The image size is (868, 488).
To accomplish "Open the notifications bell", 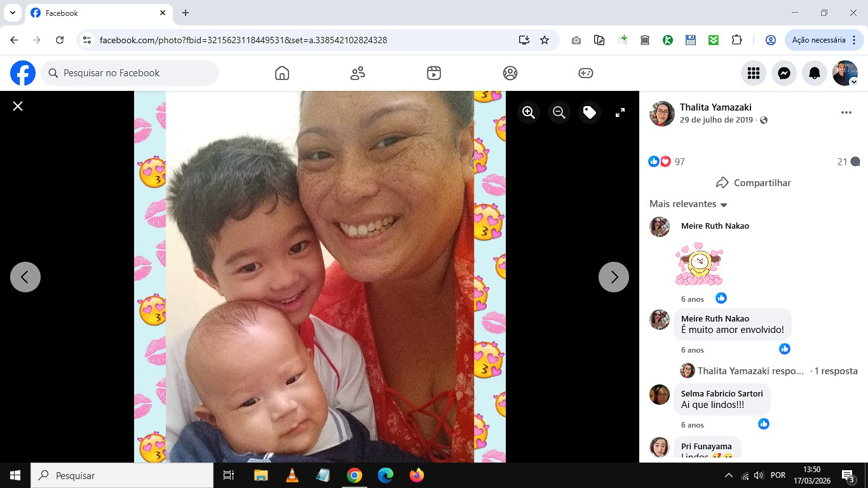I will click(815, 73).
